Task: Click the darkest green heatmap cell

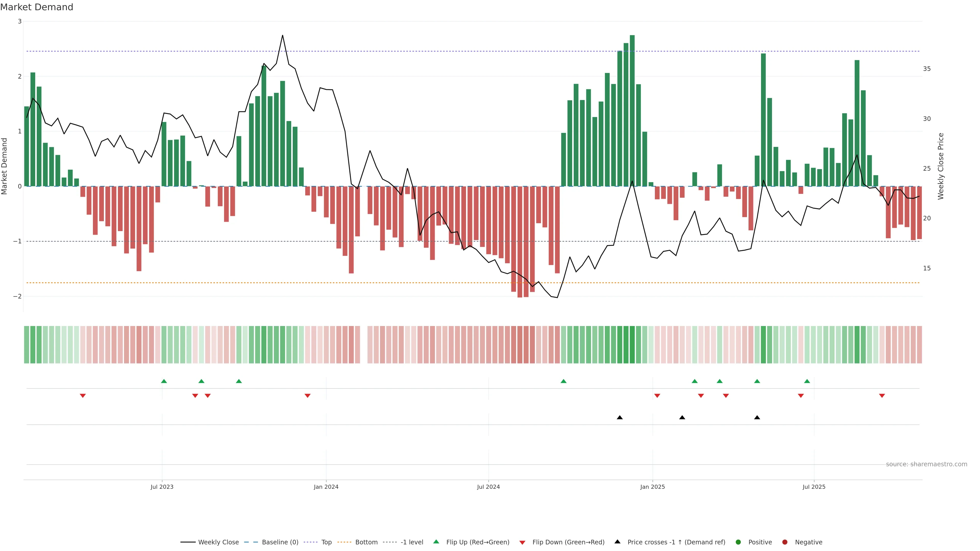Action: 632,345
